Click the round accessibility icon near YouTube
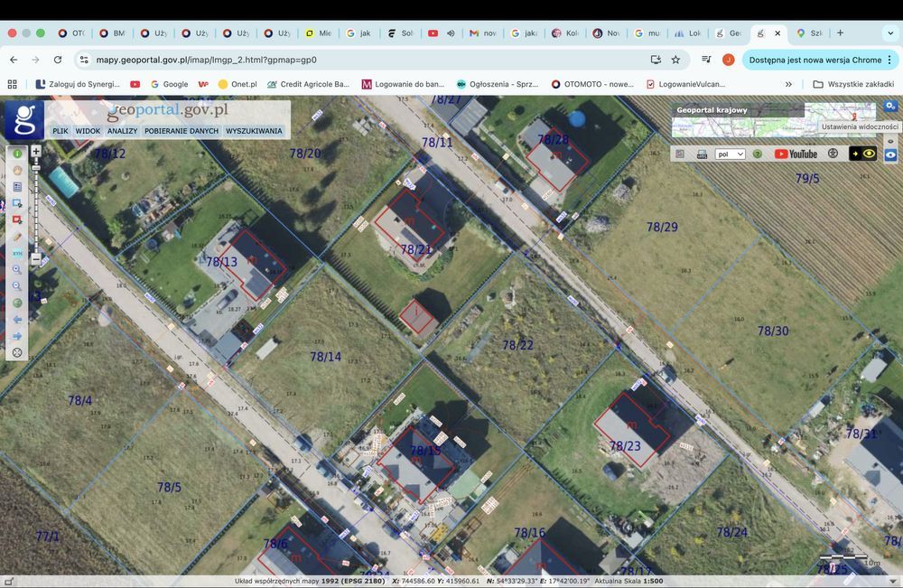903x588 pixels. [x=833, y=154]
